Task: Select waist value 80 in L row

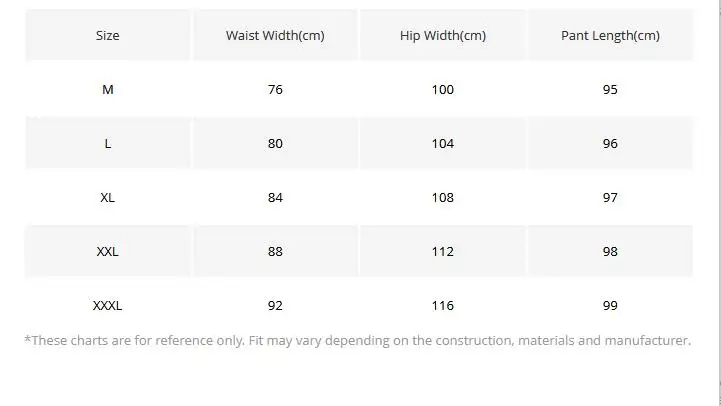Action: pyautogui.click(x=275, y=143)
